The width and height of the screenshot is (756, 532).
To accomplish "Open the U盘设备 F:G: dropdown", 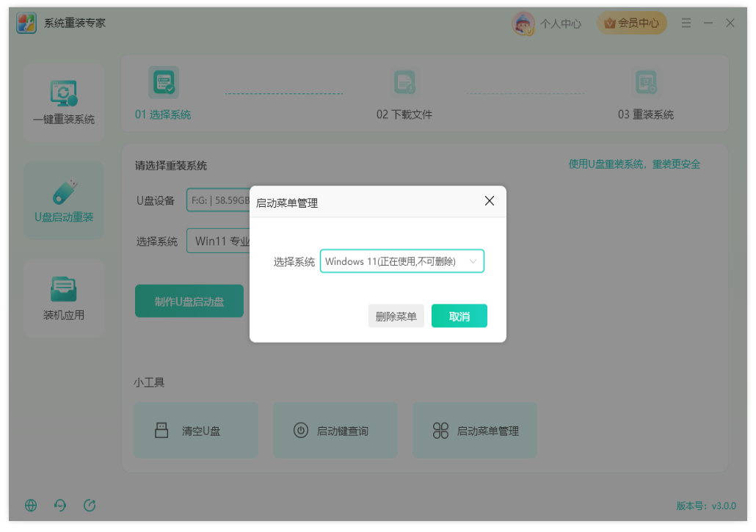I will [x=219, y=200].
